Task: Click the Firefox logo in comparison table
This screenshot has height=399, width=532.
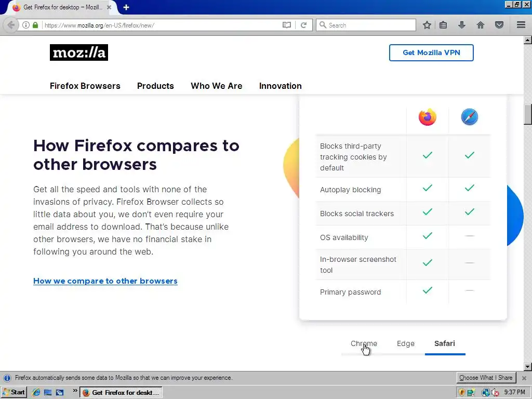Action: [427, 117]
